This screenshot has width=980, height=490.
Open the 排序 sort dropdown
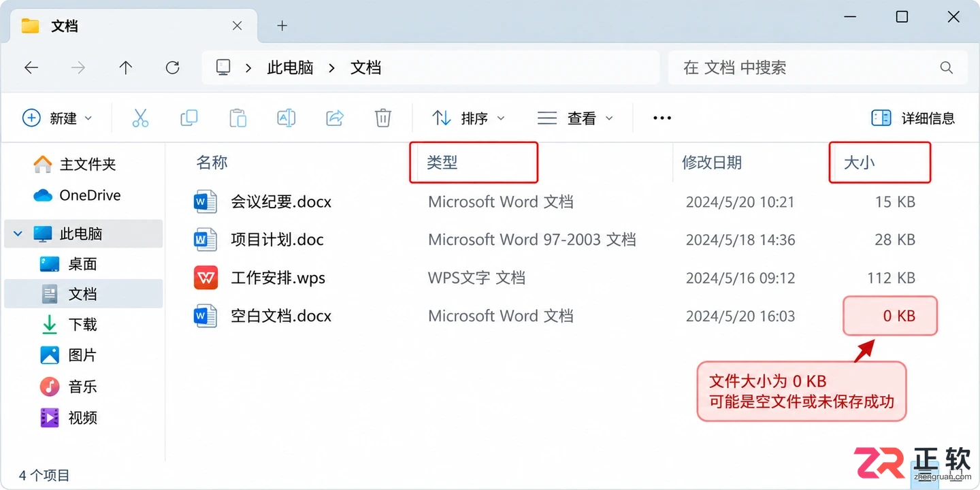click(469, 118)
